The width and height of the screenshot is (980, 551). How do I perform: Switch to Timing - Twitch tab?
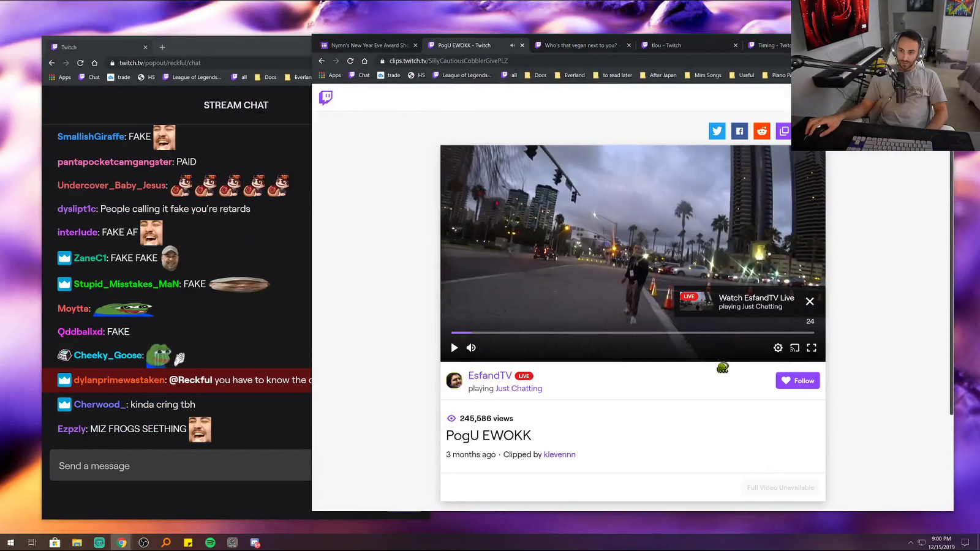coord(769,45)
